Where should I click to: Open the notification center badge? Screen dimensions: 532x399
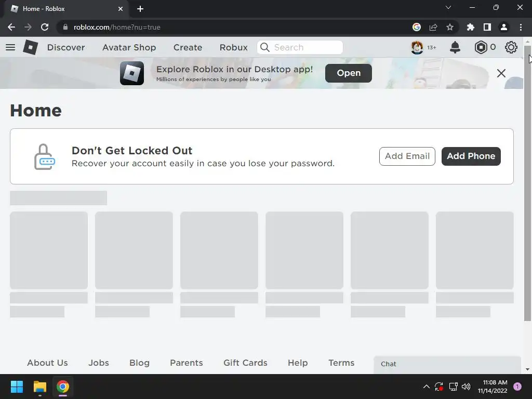tap(517, 387)
